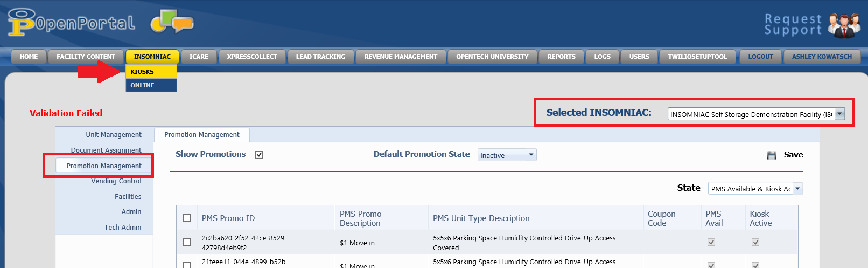Screen dimensions: 868x268
Task: Open the TWILIOSETUPTOOL menu
Action: pos(697,57)
